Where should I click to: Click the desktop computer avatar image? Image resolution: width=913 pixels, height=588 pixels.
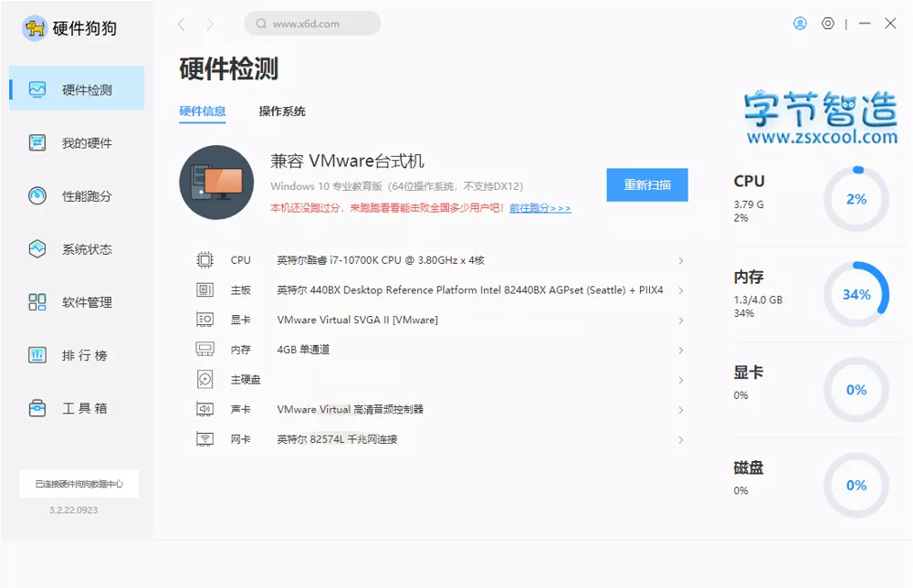216,183
